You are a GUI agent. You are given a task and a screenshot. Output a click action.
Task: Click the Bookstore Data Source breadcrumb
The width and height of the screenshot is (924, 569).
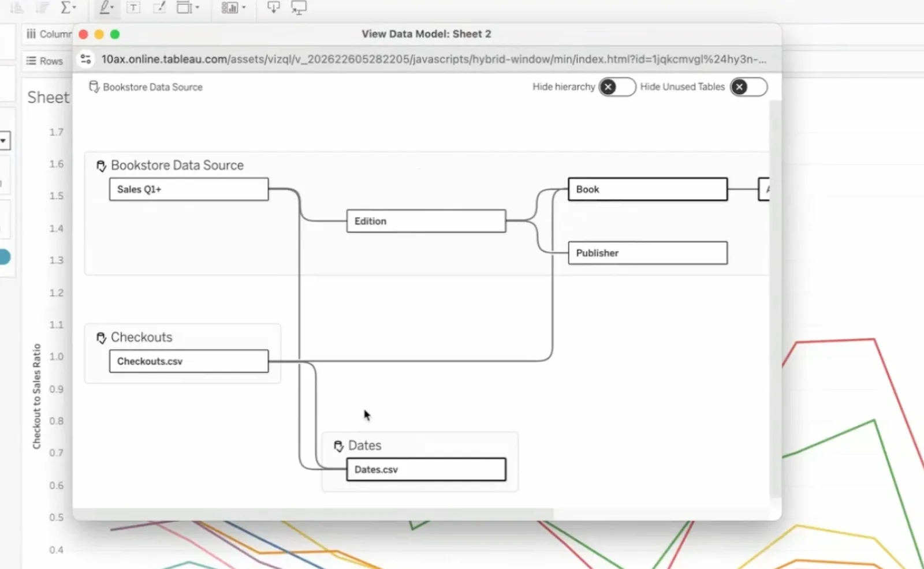click(152, 87)
